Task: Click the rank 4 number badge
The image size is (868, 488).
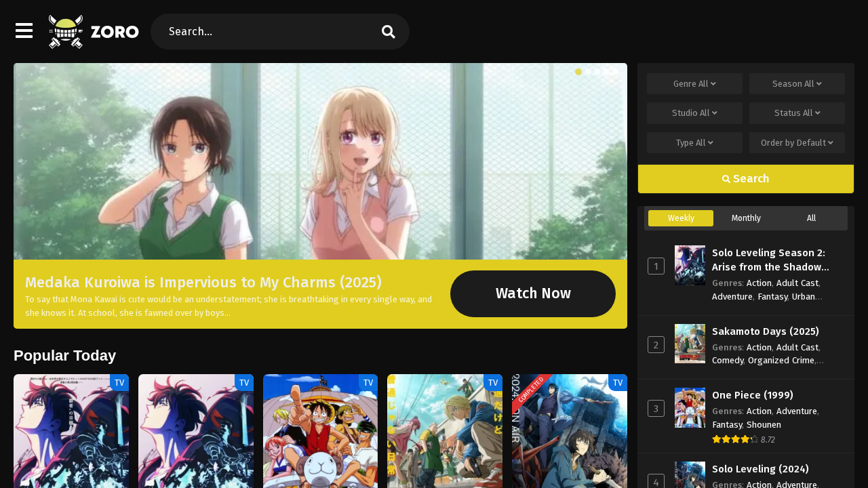Action: coord(656,482)
